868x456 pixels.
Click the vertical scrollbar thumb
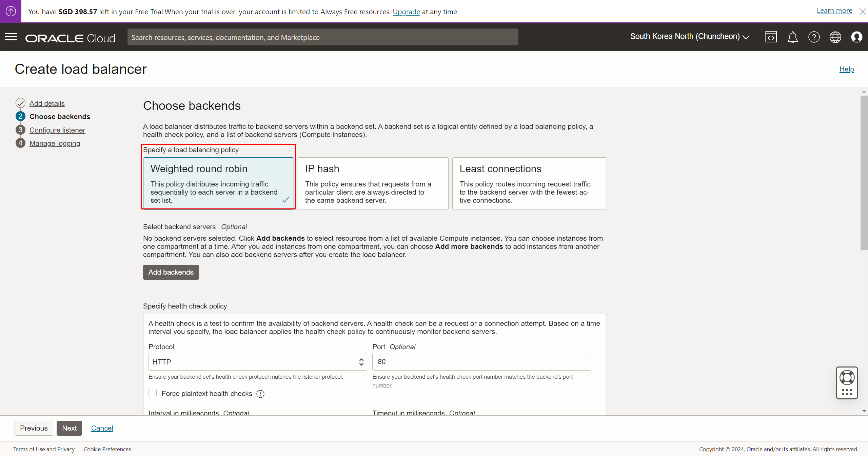tap(864, 173)
